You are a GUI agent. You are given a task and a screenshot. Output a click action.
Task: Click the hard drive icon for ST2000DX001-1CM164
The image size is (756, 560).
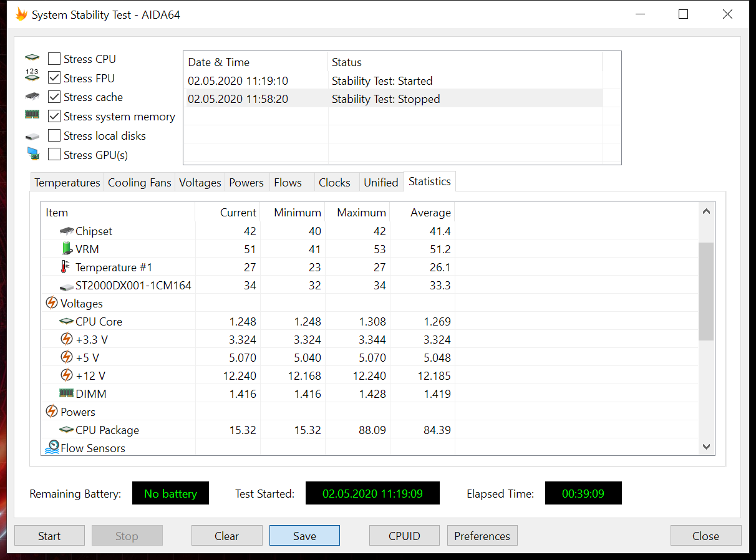tap(67, 286)
